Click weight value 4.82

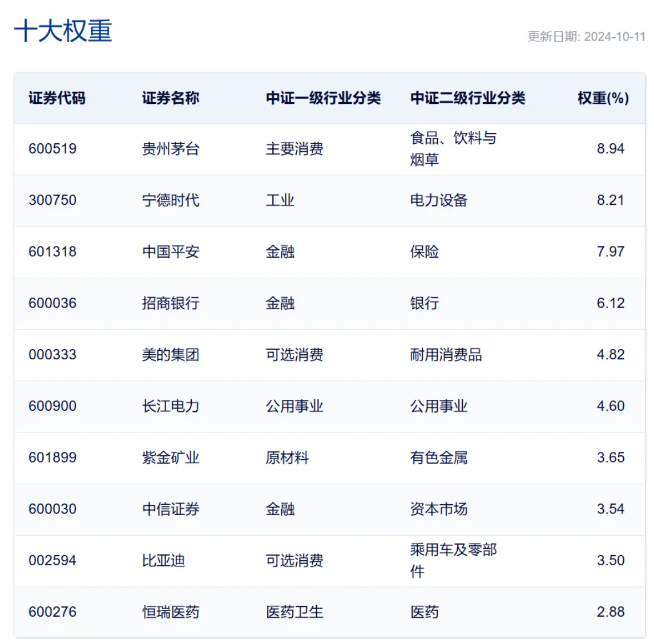click(611, 354)
